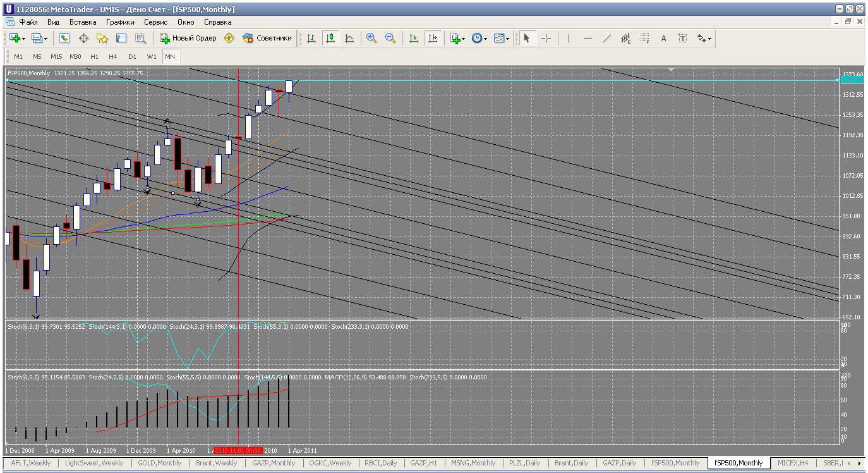
Task: Switch chart to Bar chart mode
Action: (311, 39)
